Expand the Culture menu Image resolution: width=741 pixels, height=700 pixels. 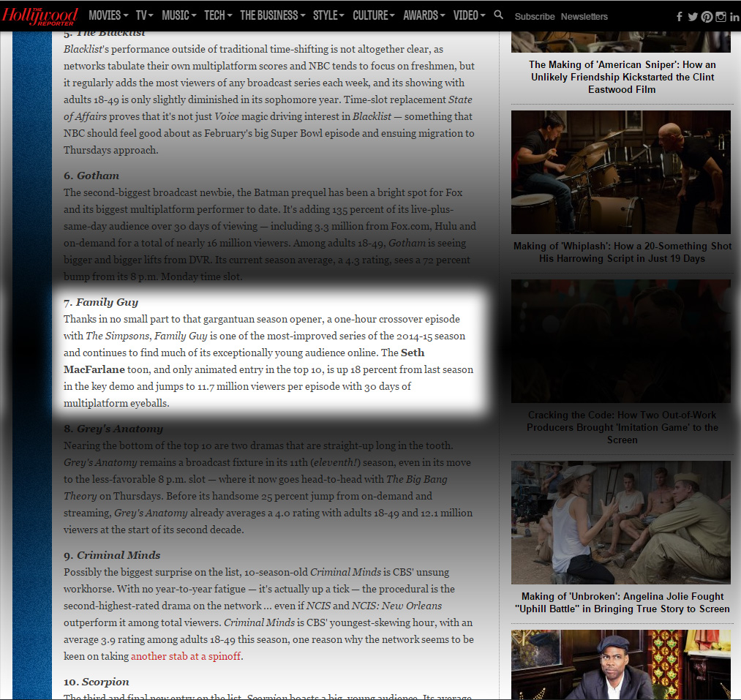pyautogui.click(x=373, y=15)
